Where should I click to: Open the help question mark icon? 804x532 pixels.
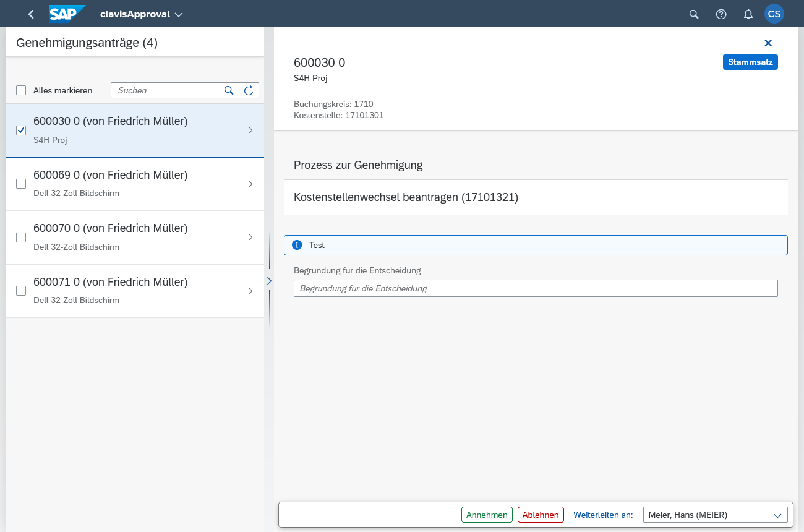(x=721, y=14)
